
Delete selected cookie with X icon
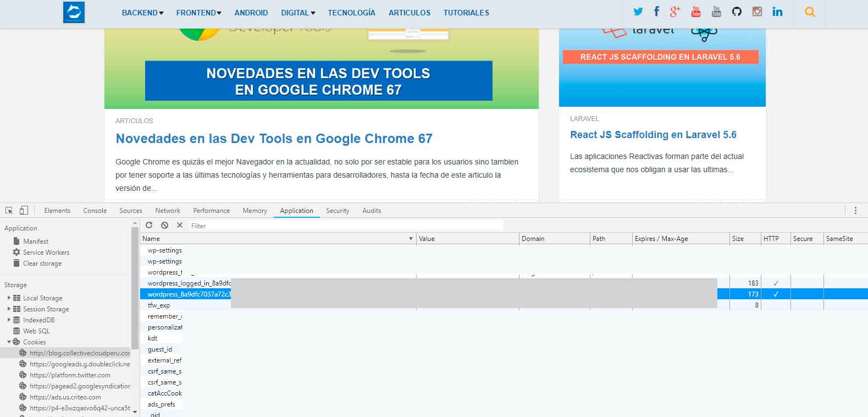pos(180,225)
